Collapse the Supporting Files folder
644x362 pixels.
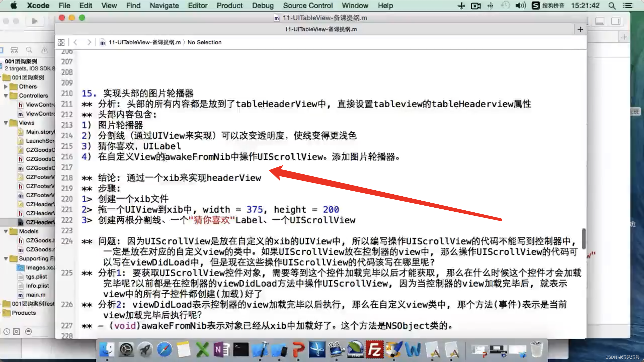(6, 258)
